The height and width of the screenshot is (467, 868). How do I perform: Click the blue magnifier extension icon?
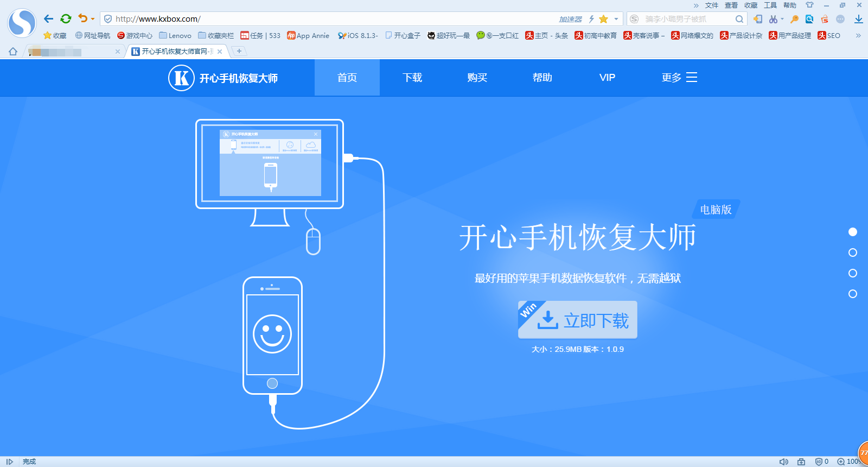[809, 19]
